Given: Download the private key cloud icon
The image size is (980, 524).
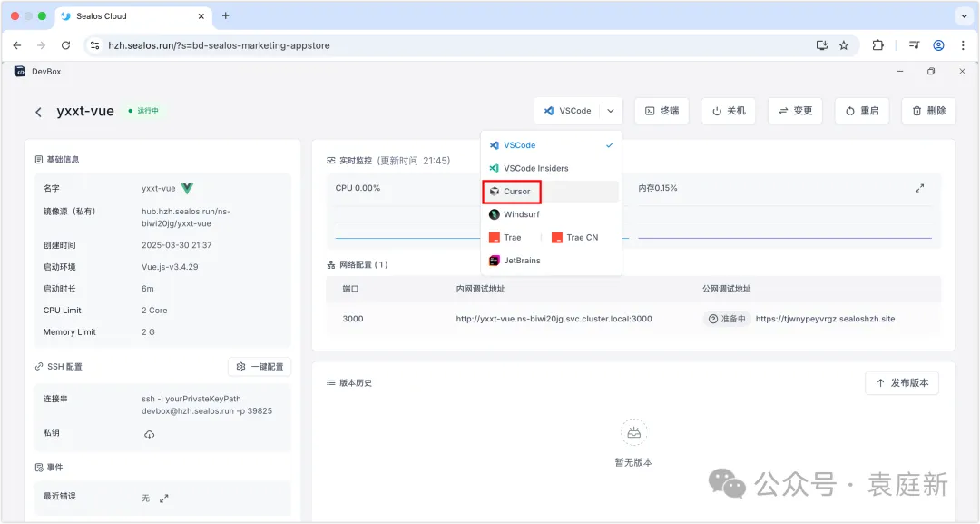Looking at the screenshot, I should tap(150, 435).
